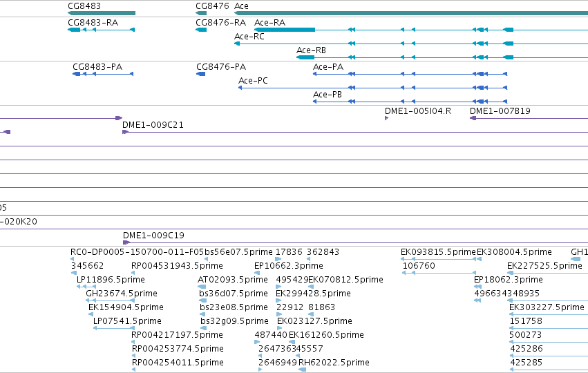Select the CG8483-RA transcript label
The height and width of the screenshot is (373, 588).
tap(93, 23)
